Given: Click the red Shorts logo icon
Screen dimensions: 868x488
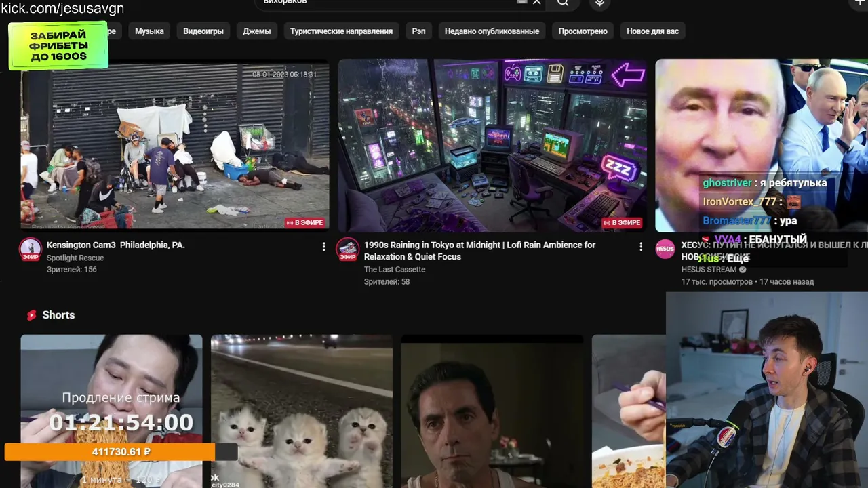Looking at the screenshot, I should click(x=31, y=315).
